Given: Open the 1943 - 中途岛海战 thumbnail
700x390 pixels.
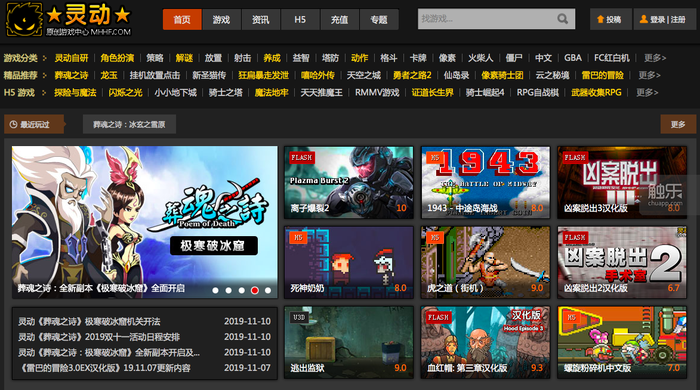Looking at the screenshot, I should [486, 183].
